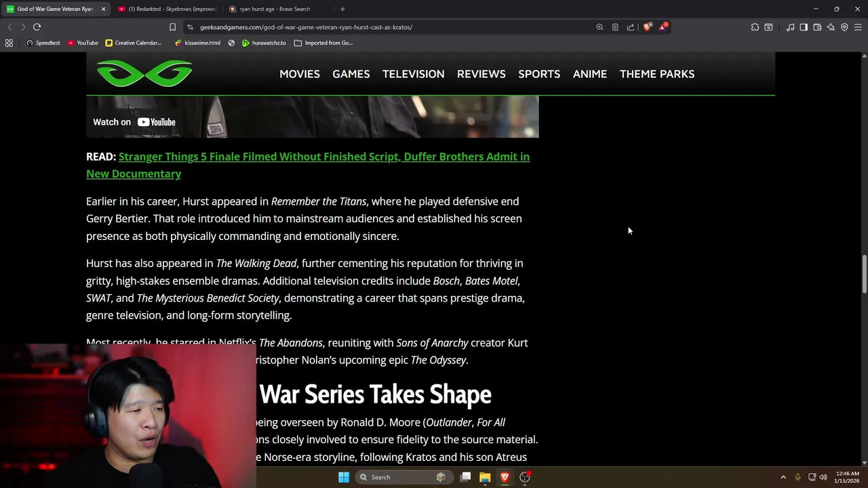Open the tab search icon in toolbar
This screenshot has height=488, width=868.
click(768, 27)
